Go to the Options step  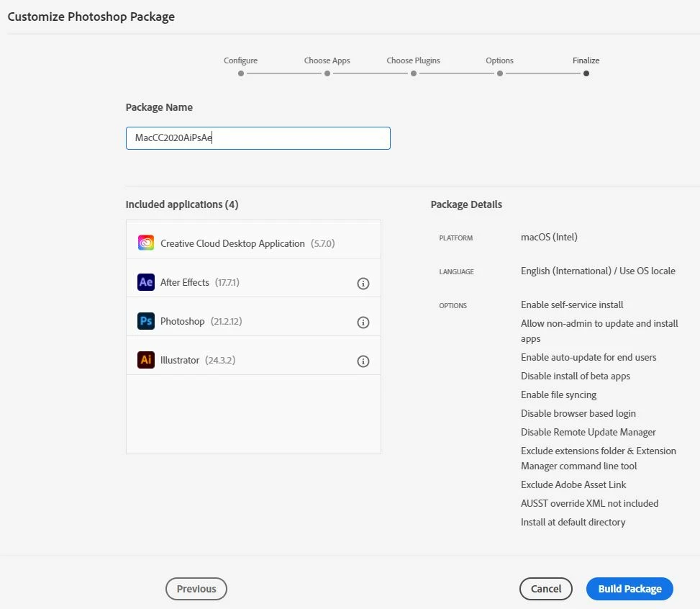pos(499,60)
